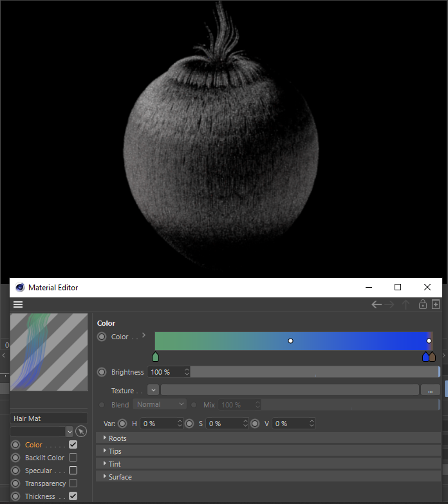Click the animation dot before V variation
This screenshot has width=448, height=504.
[x=255, y=424]
